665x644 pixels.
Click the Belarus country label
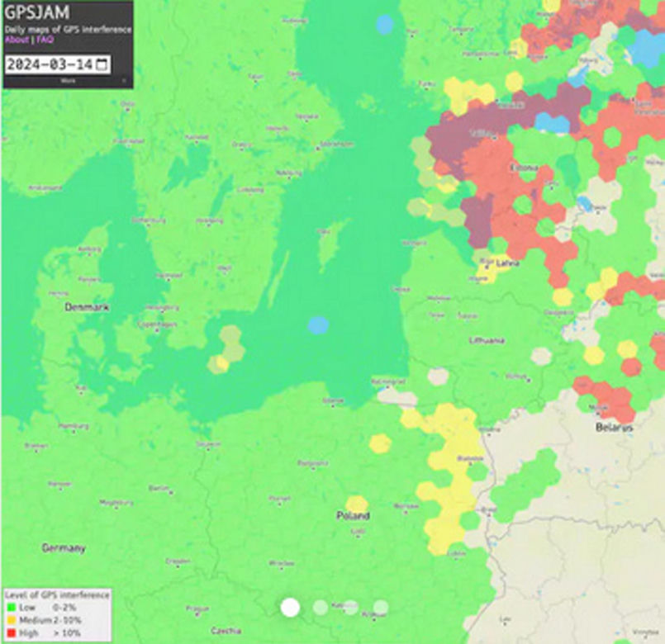pos(614,428)
